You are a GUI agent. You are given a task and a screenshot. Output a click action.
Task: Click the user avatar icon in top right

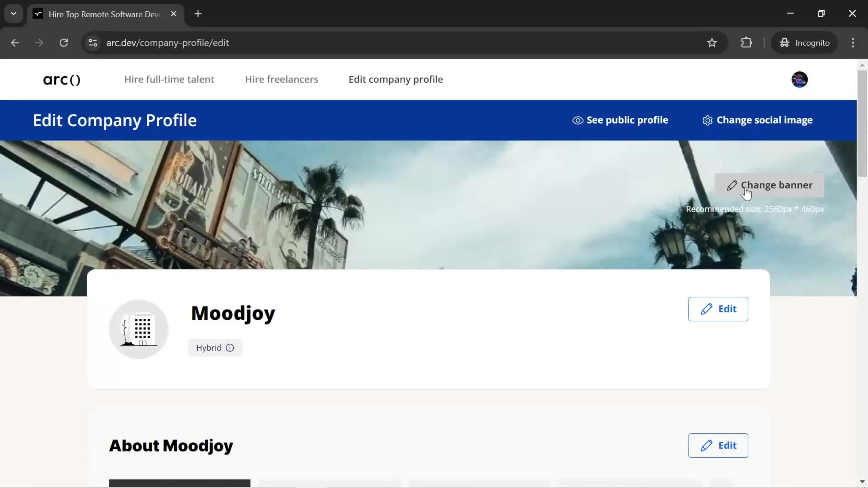[x=800, y=79]
